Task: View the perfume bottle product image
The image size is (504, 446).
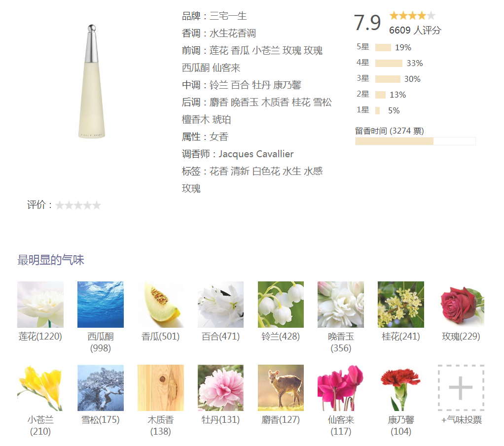Action: [x=92, y=82]
